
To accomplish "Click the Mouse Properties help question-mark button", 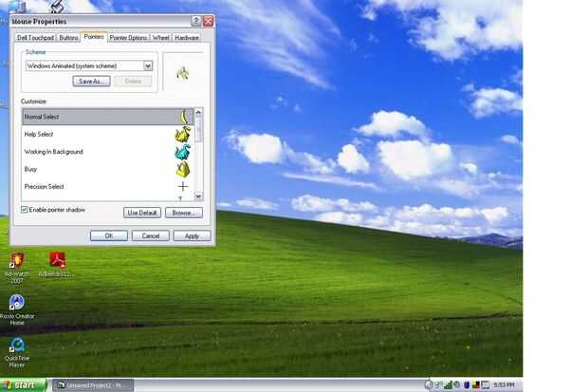I will 195,21.
